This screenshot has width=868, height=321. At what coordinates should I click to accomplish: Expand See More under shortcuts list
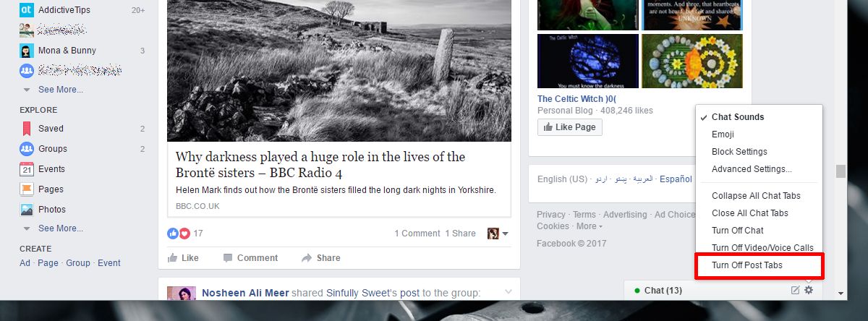pyautogui.click(x=61, y=90)
